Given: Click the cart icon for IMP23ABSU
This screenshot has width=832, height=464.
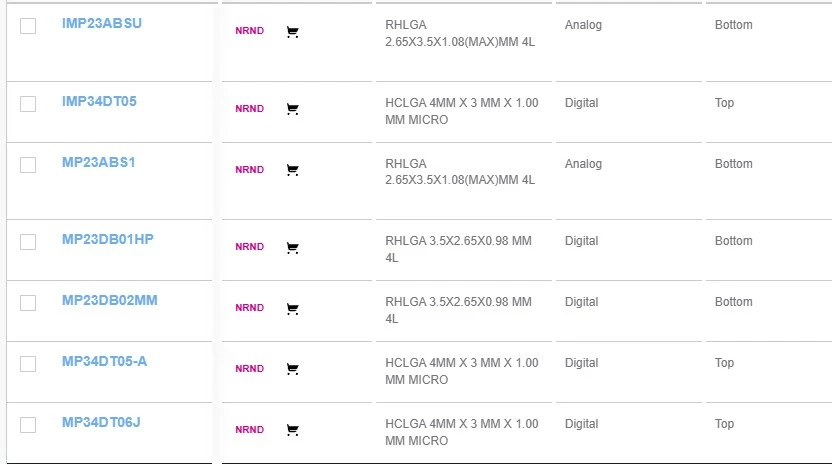Looking at the screenshot, I should pos(292,32).
